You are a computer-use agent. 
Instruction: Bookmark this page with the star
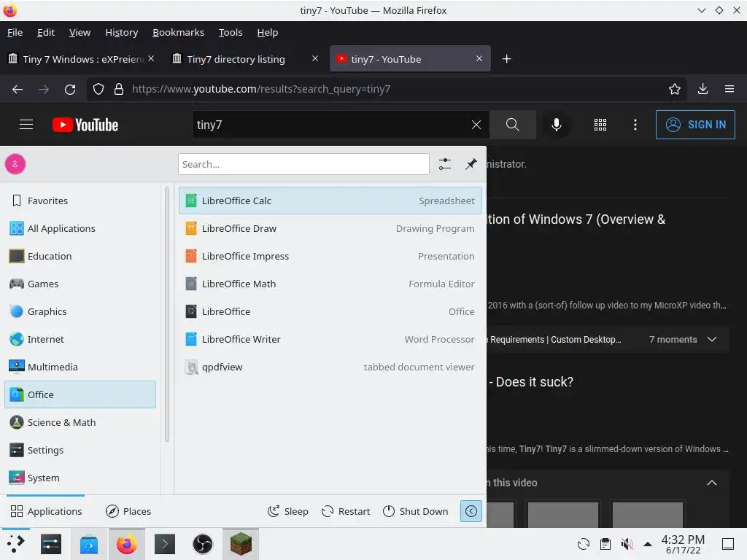tap(675, 89)
